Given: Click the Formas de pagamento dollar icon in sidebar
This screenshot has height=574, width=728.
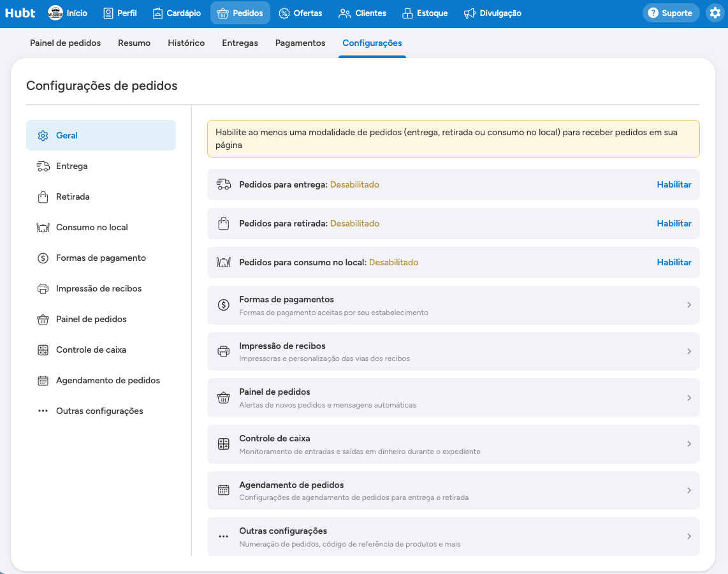Looking at the screenshot, I should click(x=43, y=258).
